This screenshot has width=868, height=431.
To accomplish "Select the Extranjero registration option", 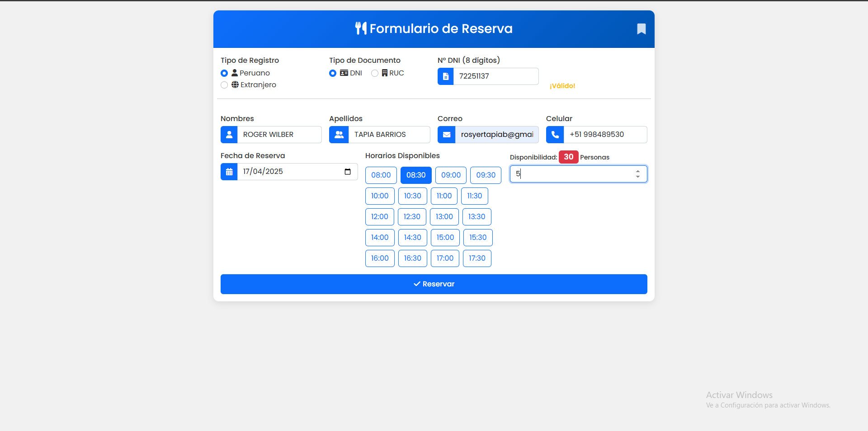I will tap(224, 84).
